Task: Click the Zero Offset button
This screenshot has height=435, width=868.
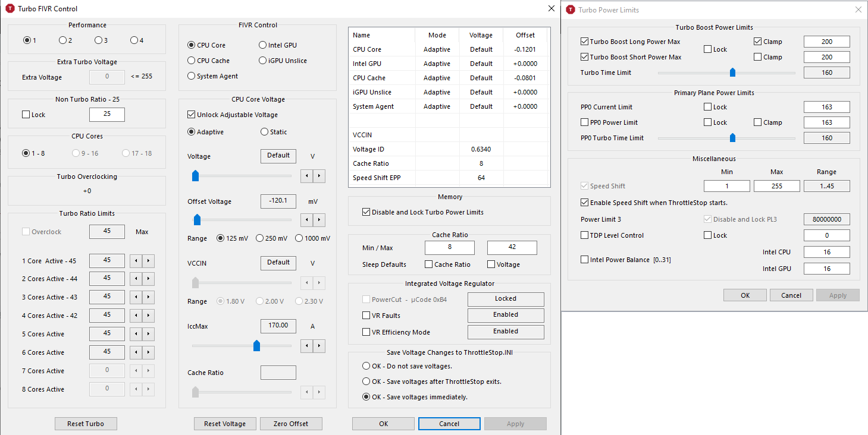Action: 291,424
